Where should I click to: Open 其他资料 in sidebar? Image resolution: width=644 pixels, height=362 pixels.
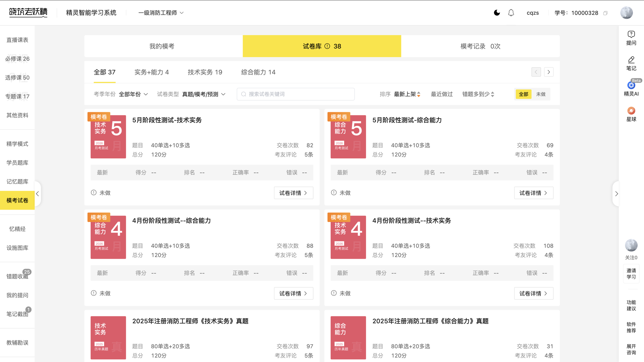[17, 115]
